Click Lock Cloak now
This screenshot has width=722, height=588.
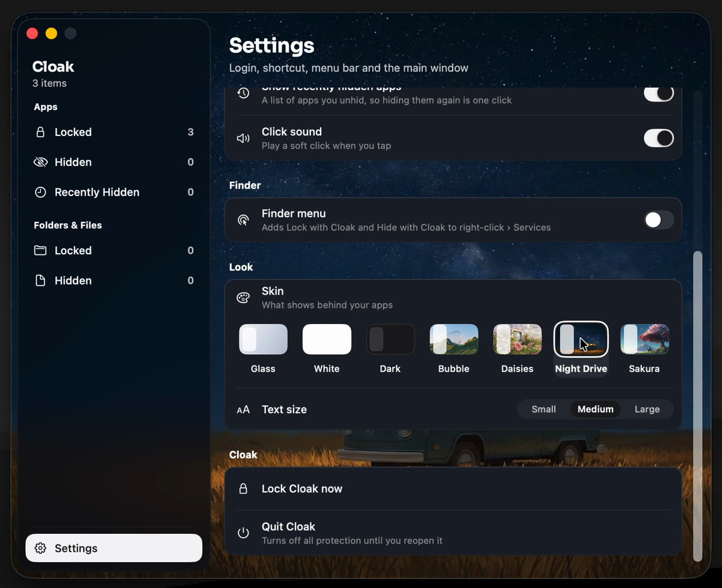click(x=453, y=489)
